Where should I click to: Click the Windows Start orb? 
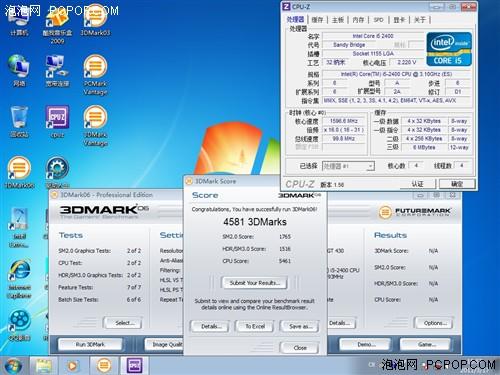(x=13, y=366)
